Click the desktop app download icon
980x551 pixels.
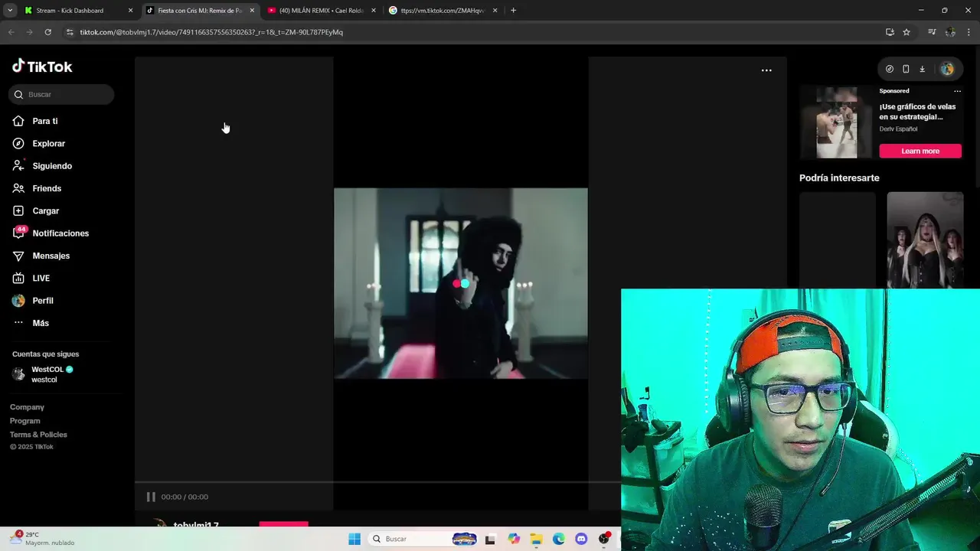point(922,69)
